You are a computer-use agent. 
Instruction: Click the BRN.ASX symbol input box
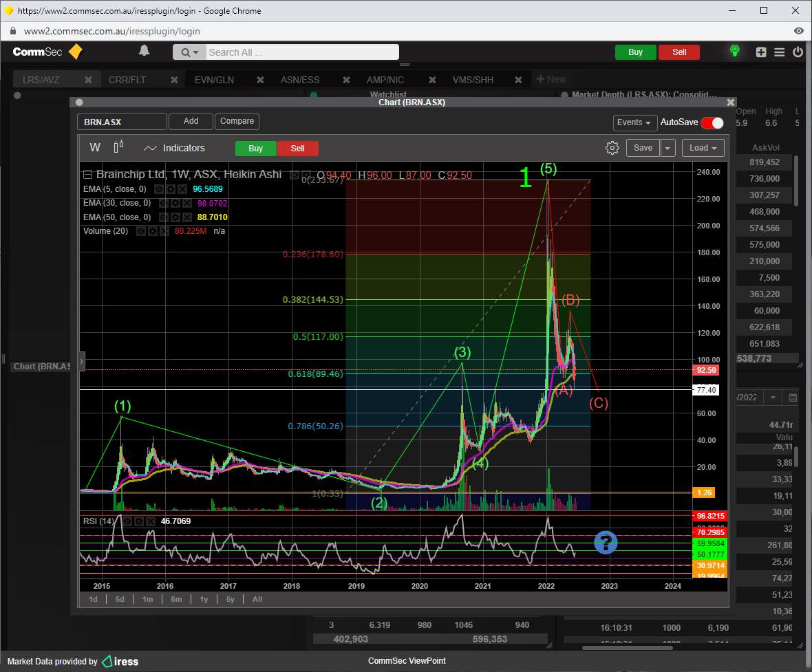(122, 122)
